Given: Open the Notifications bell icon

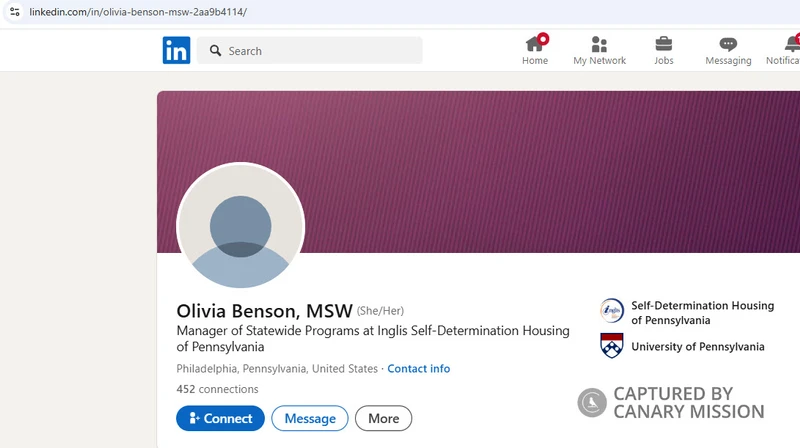Looking at the screenshot, I should (x=791, y=44).
